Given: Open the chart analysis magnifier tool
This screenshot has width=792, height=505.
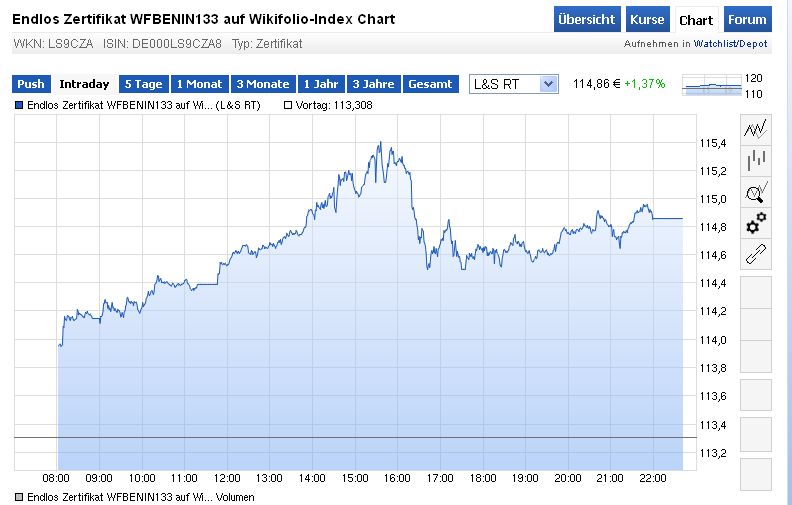Looking at the screenshot, I should click(756, 191).
